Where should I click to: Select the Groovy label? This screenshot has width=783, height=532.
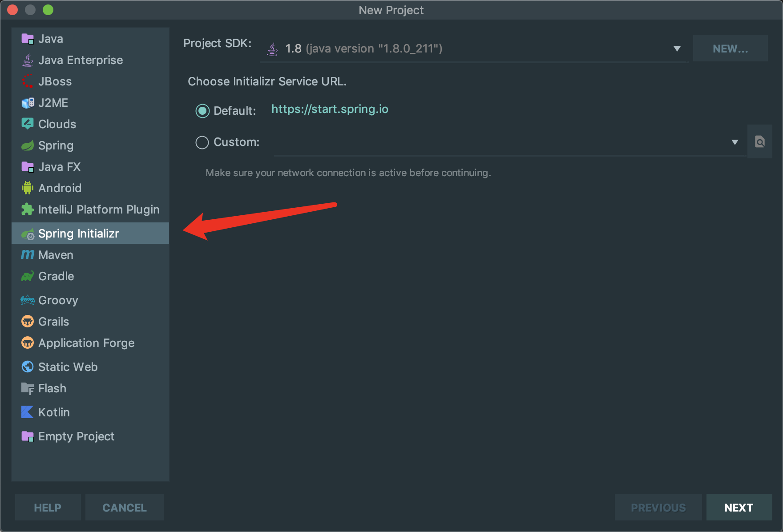(58, 300)
